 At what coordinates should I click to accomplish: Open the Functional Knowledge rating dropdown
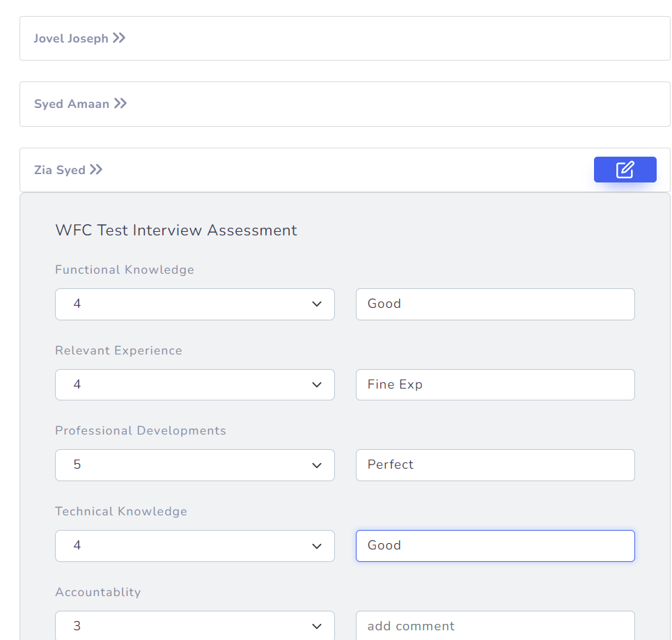tap(194, 304)
